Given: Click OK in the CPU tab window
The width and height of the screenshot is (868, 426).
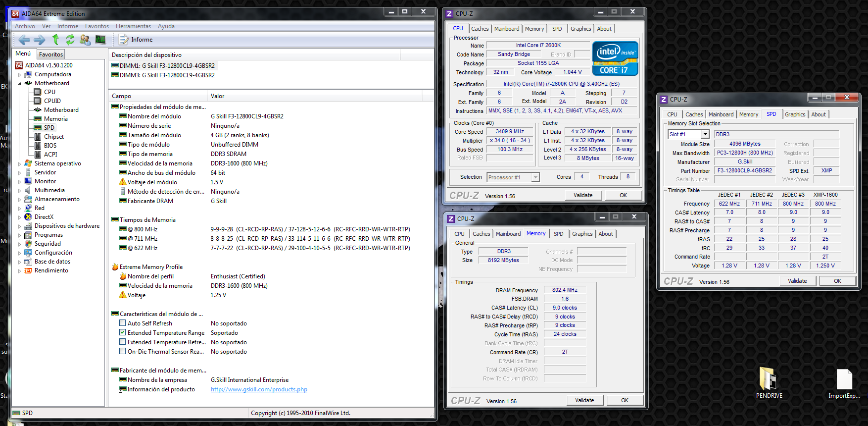Looking at the screenshot, I should pyautogui.click(x=623, y=195).
